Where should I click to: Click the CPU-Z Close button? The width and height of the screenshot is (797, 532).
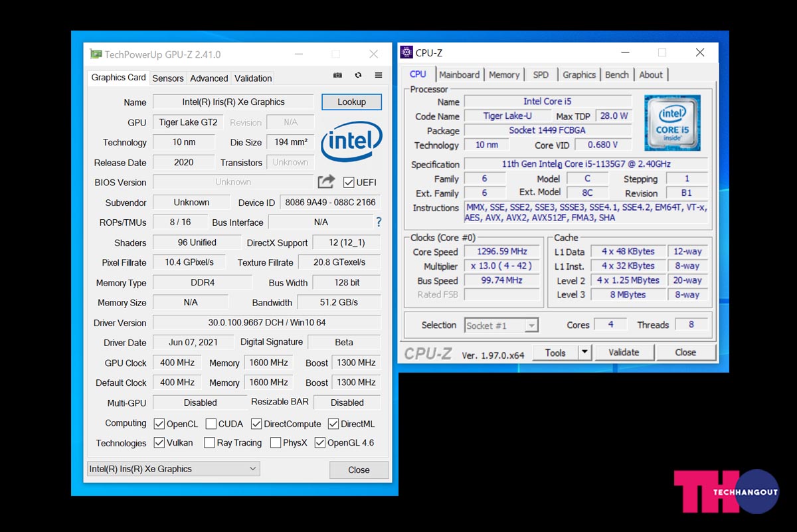point(685,353)
